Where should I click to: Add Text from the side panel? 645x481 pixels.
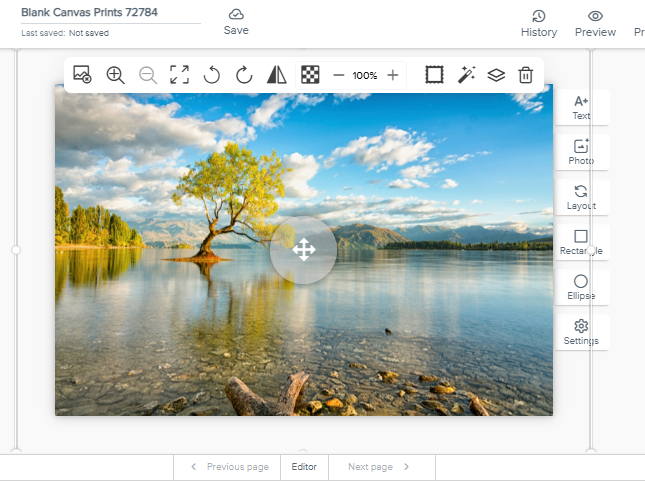coord(581,107)
